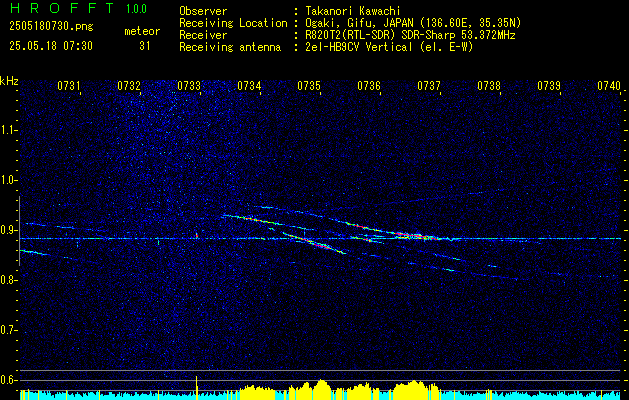Click the 0736 time marker
This screenshot has width=629, height=400.
coord(369,86)
